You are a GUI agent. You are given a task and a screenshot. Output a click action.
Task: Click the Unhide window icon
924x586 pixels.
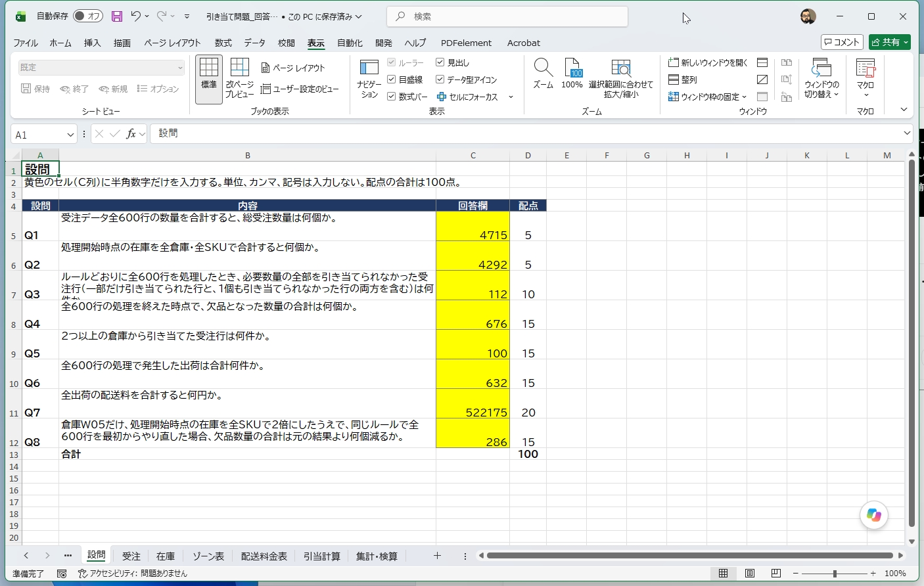[x=762, y=97]
